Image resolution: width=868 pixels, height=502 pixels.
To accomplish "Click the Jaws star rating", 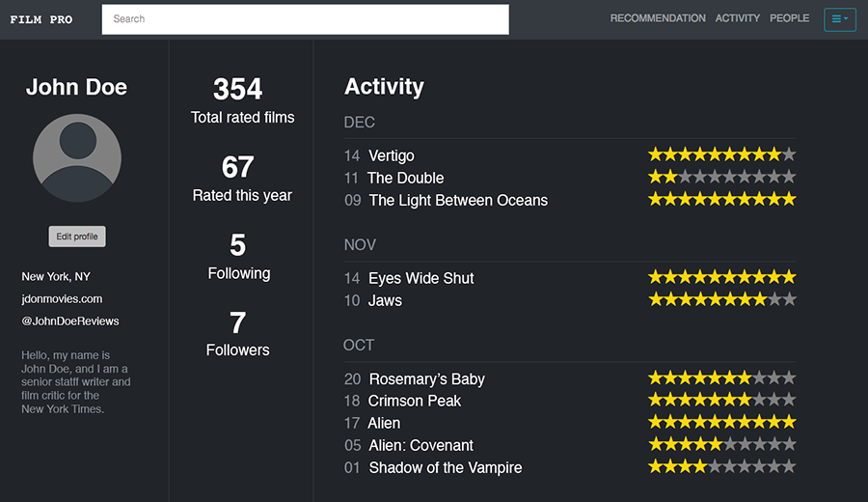I will pyautogui.click(x=721, y=300).
